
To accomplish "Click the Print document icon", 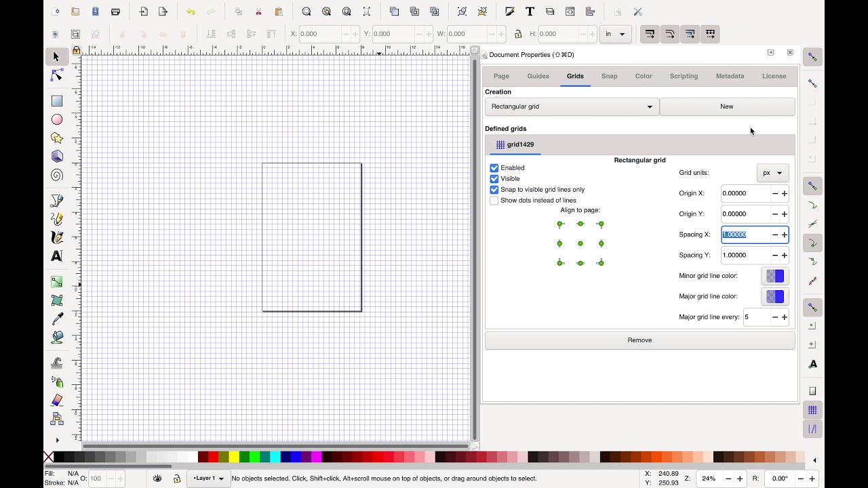I will [115, 12].
